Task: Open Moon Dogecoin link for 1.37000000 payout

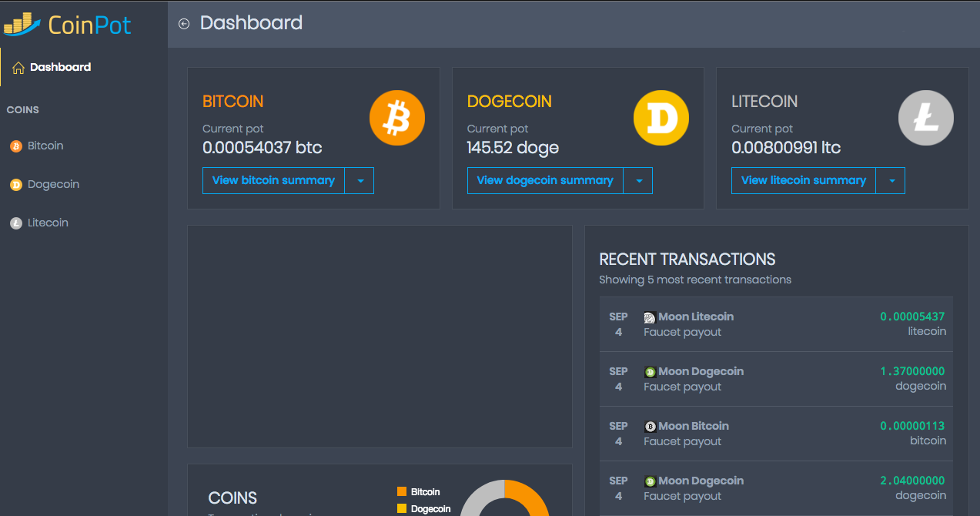Action: pos(701,371)
